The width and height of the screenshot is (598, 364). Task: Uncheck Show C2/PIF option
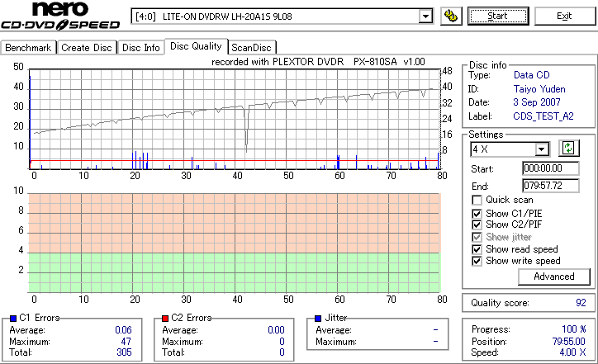[477, 225]
